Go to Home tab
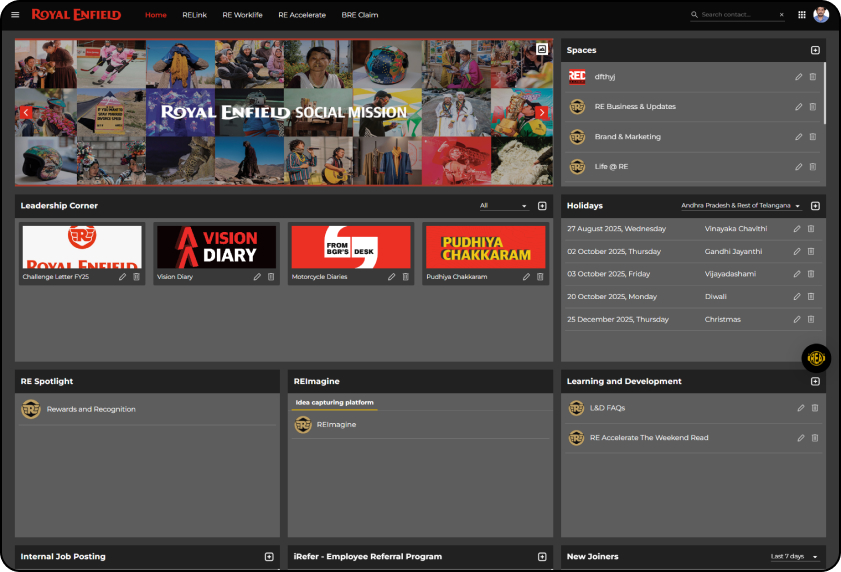 (156, 15)
